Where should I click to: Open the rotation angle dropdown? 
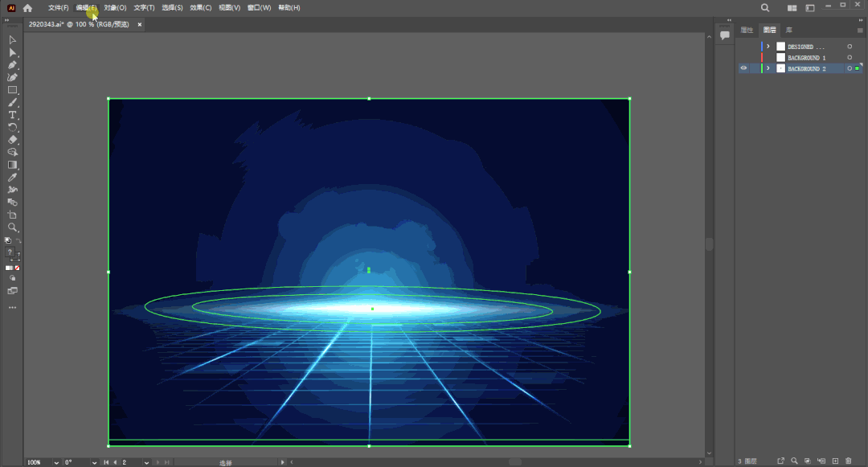[95, 462]
